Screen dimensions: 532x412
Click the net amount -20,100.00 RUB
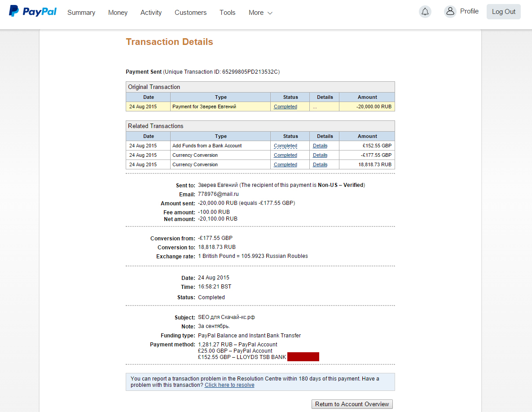[x=217, y=219]
